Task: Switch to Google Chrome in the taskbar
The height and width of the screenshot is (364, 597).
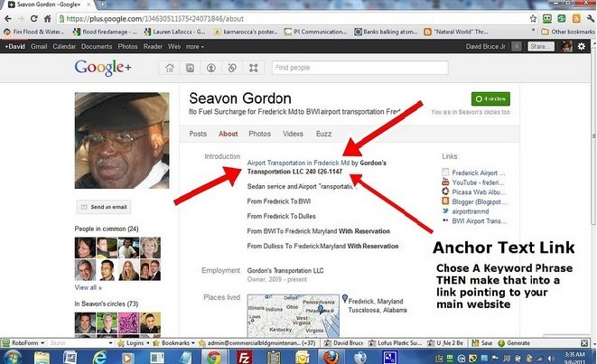Action: pos(214,357)
